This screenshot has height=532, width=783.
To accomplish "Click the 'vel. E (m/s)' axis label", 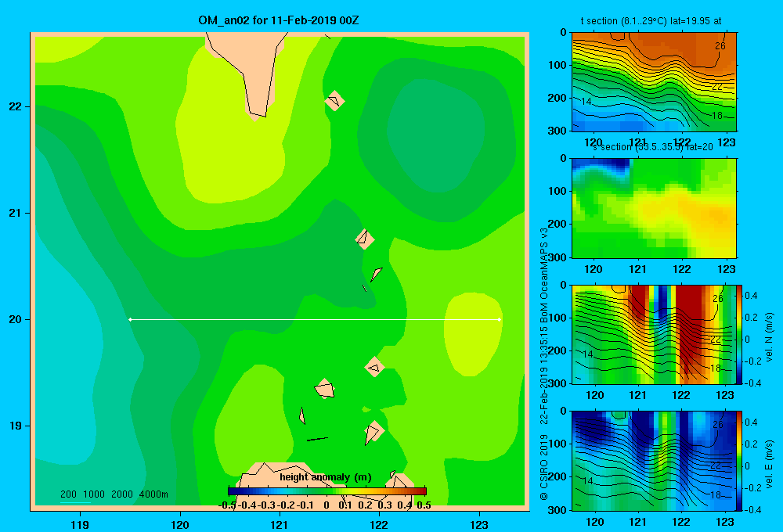I will 769,464.
